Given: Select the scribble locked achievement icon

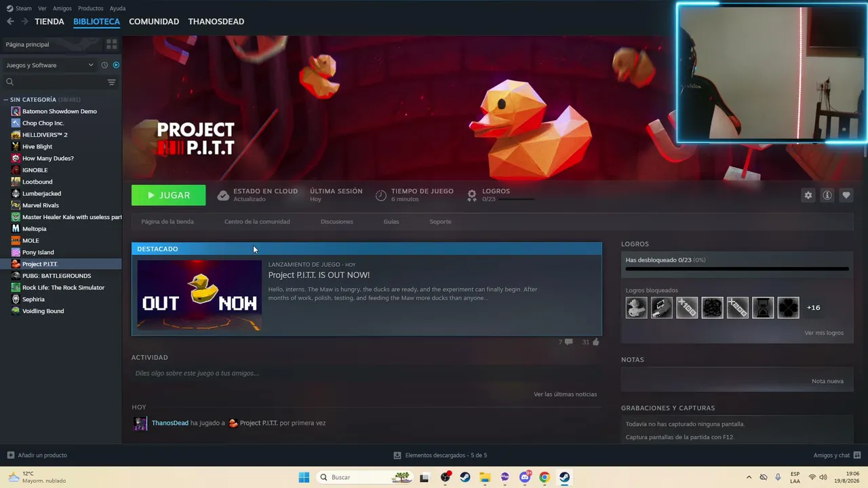Looking at the screenshot, I should [x=713, y=308].
